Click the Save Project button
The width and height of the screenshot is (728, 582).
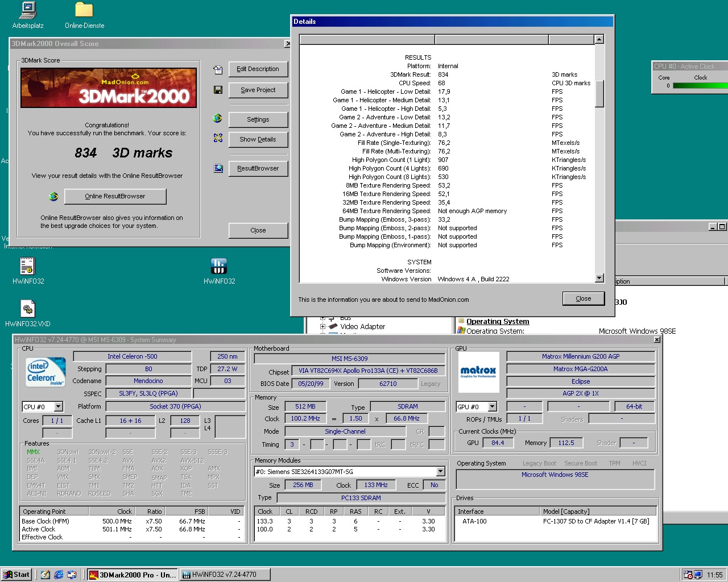click(x=258, y=90)
